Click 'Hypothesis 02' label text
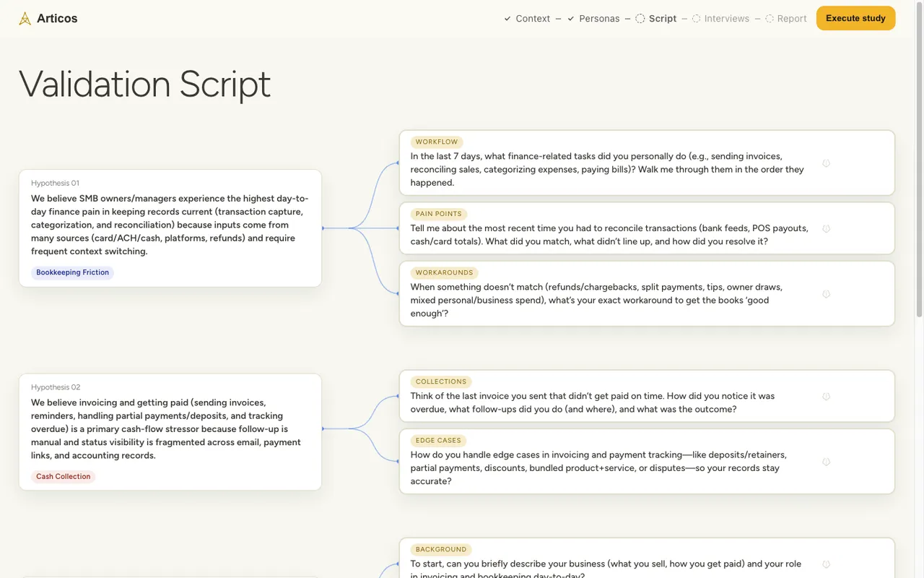The width and height of the screenshot is (924, 578). pos(56,387)
